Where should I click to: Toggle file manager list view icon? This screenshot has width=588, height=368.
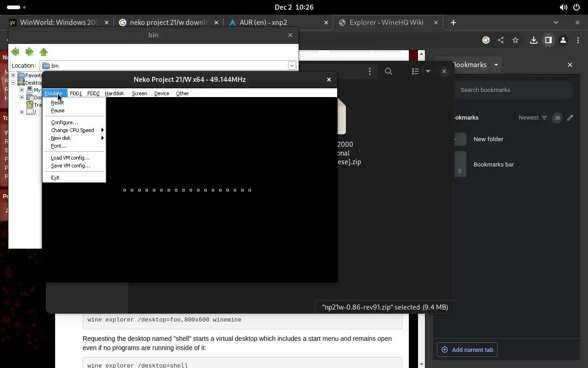(415, 71)
